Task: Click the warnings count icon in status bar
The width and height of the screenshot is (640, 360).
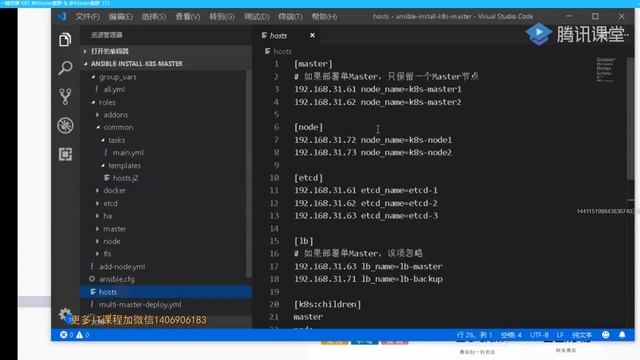Action: click(x=80, y=335)
